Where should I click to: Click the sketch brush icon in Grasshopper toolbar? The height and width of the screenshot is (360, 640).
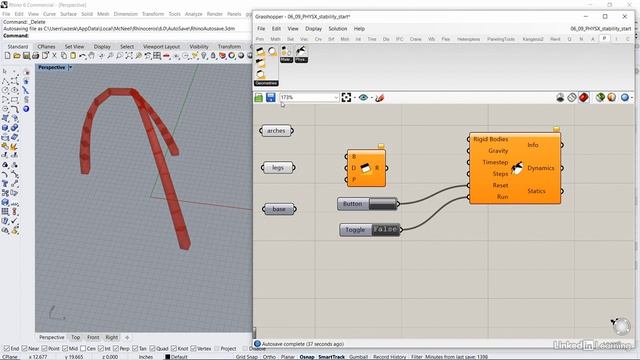pos(380,98)
